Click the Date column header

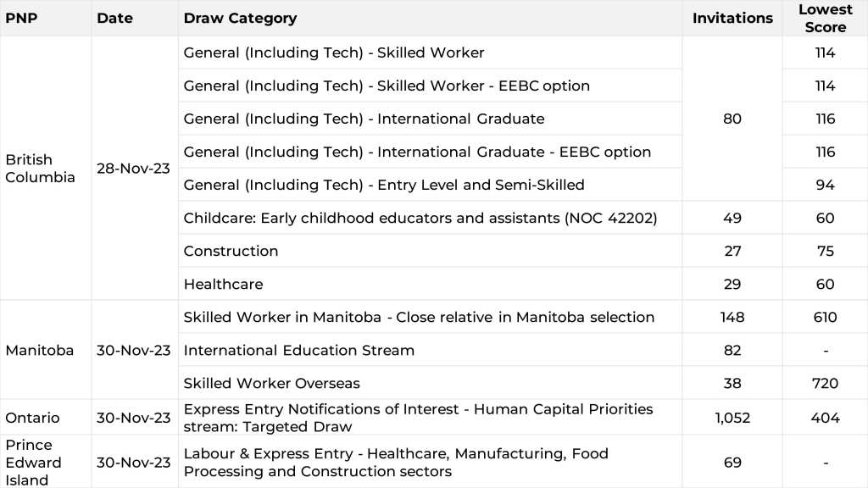(x=114, y=18)
